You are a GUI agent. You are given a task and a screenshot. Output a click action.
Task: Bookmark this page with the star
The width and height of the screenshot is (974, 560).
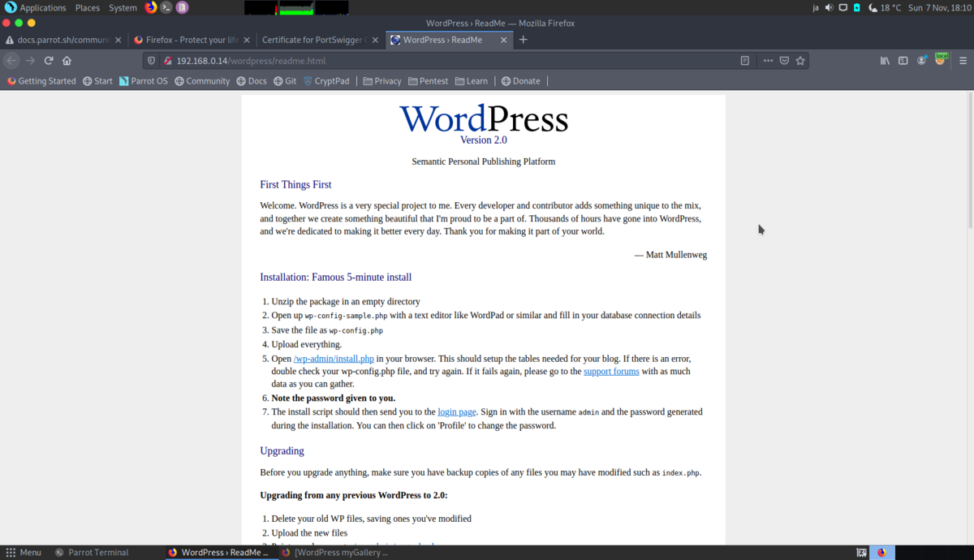click(x=800, y=60)
